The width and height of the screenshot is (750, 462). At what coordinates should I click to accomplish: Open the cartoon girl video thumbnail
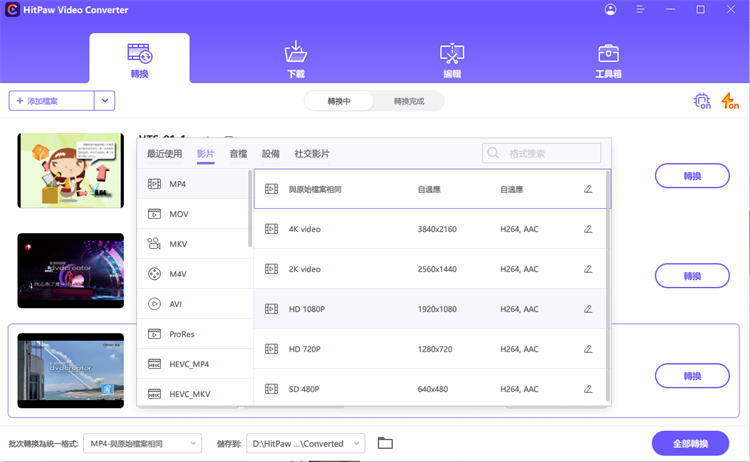71,171
